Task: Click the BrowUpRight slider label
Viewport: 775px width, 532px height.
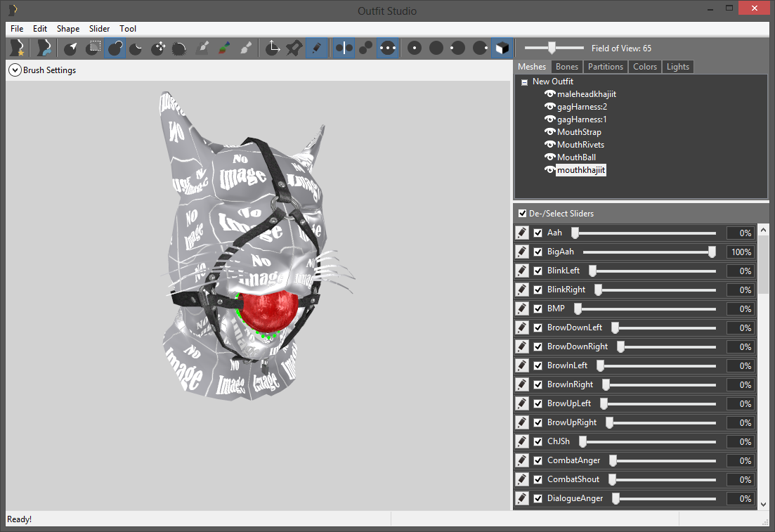Action: click(572, 423)
